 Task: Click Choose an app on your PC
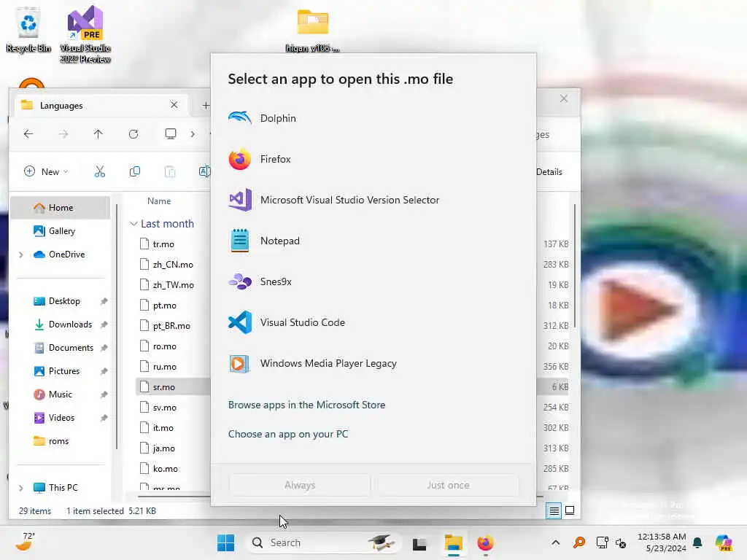[288, 434]
